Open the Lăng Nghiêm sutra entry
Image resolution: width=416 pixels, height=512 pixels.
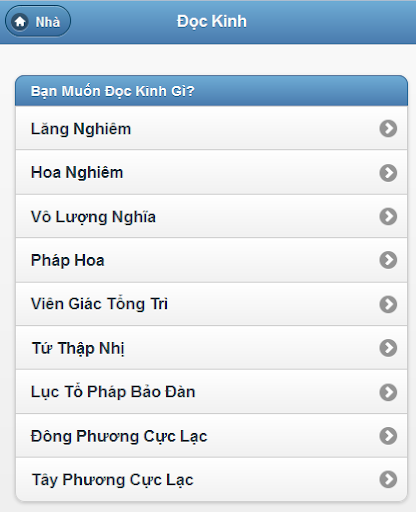(211, 128)
